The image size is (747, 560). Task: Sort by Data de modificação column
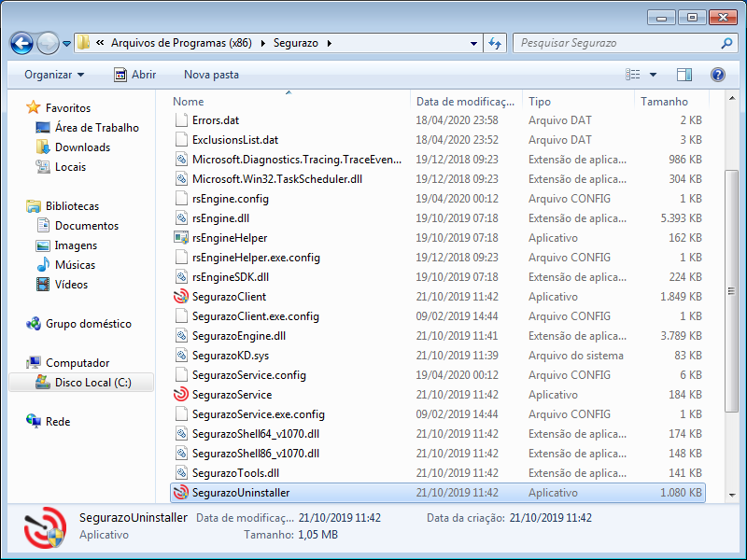point(466,102)
